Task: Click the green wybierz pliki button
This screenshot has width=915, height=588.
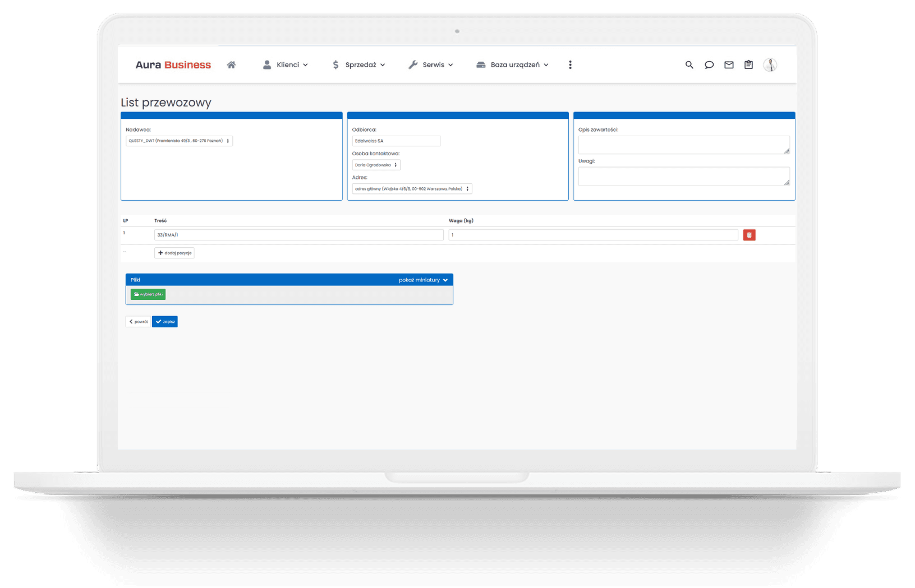Action: 148,294
